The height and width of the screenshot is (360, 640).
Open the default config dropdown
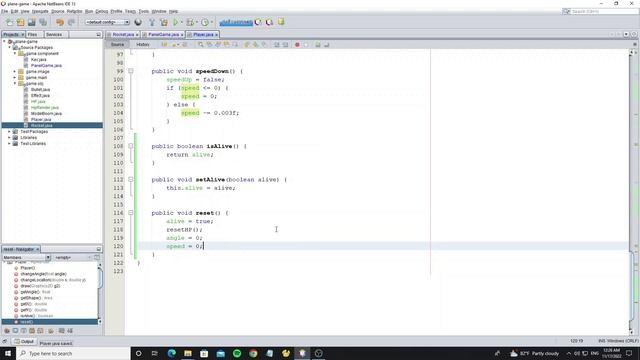point(107,22)
